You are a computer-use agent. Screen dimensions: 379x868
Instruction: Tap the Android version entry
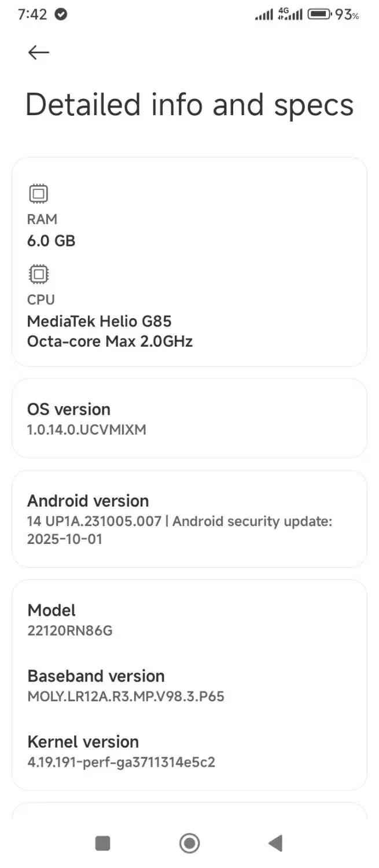pyautogui.click(x=189, y=519)
